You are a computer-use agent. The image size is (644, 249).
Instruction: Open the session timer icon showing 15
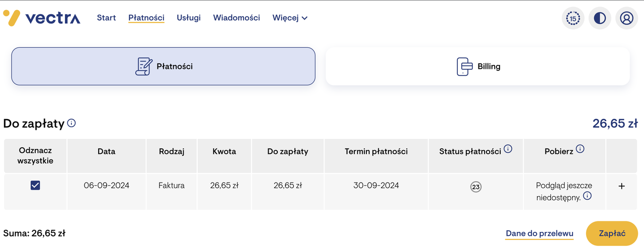pyautogui.click(x=573, y=19)
